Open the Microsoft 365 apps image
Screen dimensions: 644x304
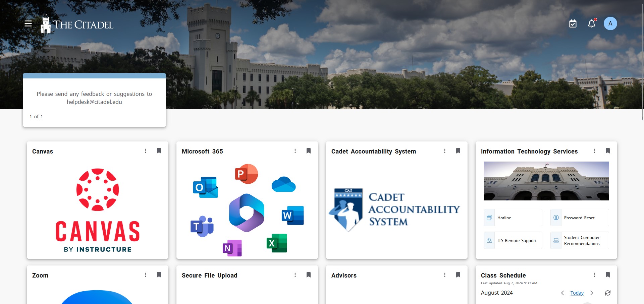(247, 210)
